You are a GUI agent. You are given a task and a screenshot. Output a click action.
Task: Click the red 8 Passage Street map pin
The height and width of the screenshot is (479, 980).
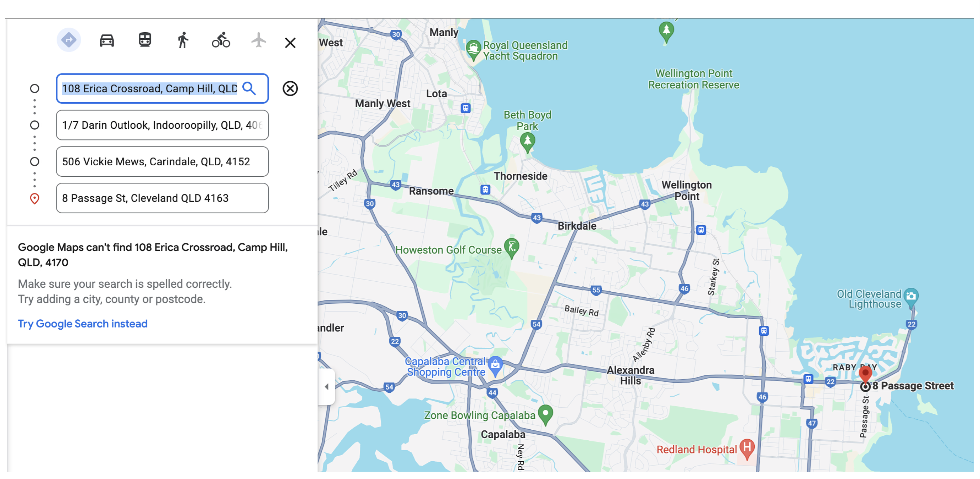(865, 374)
